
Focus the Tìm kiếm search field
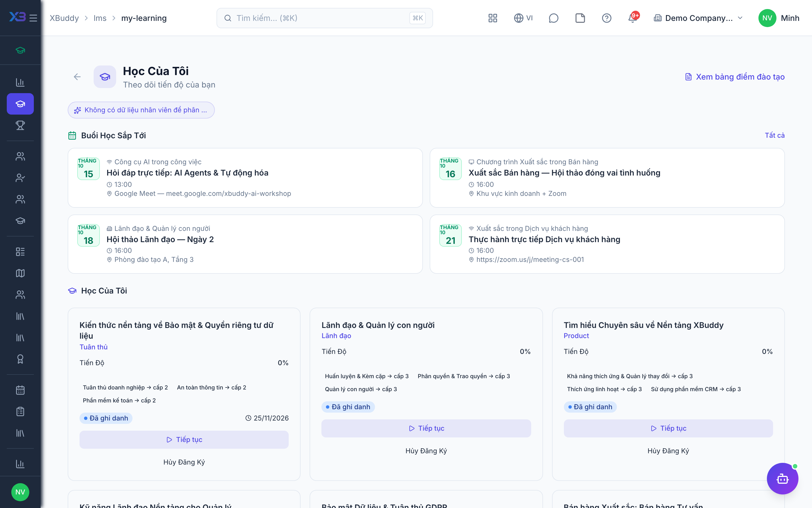[325, 18]
